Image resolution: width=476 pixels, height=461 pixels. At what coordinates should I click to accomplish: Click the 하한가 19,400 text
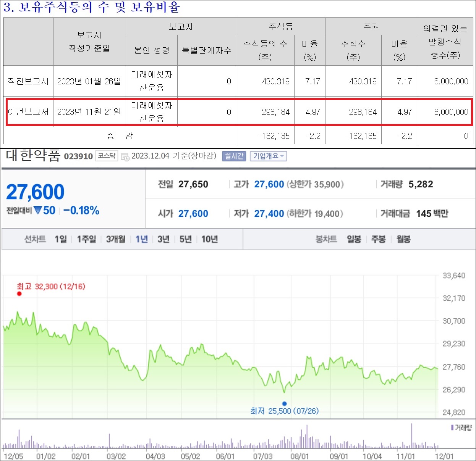tap(314, 214)
